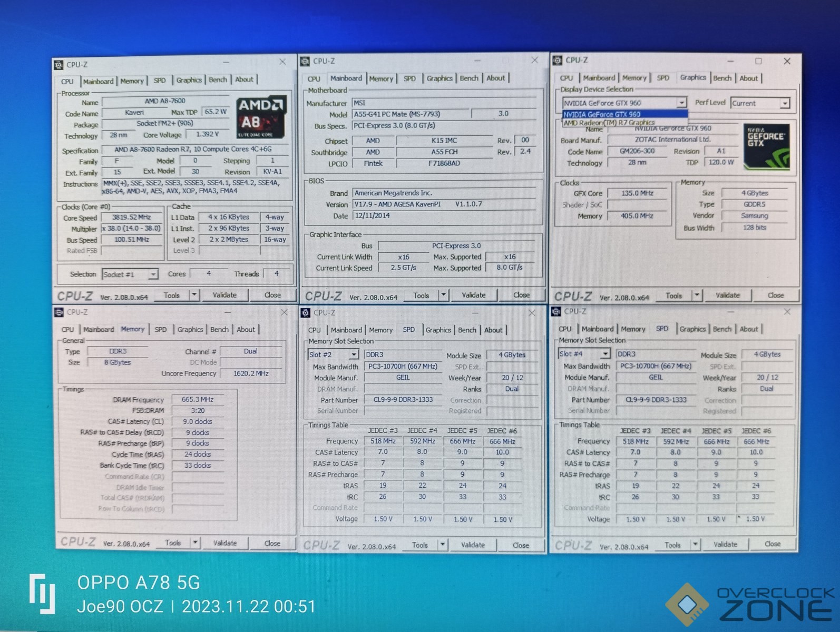Click Memory Size 8 GBytes value
The image size is (840, 632).
tap(118, 362)
